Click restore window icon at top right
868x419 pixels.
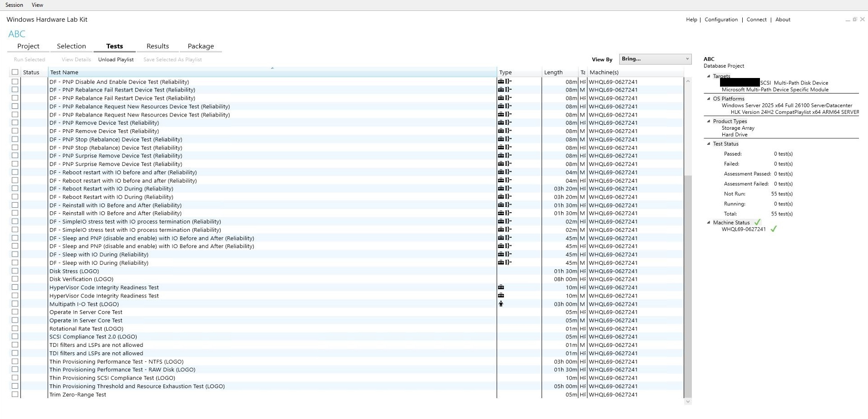[855, 19]
